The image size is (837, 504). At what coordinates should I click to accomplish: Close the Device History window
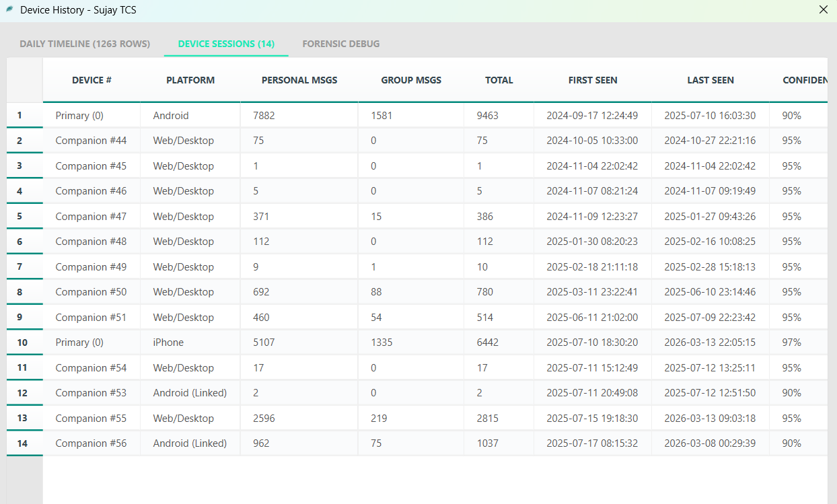(x=823, y=10)
